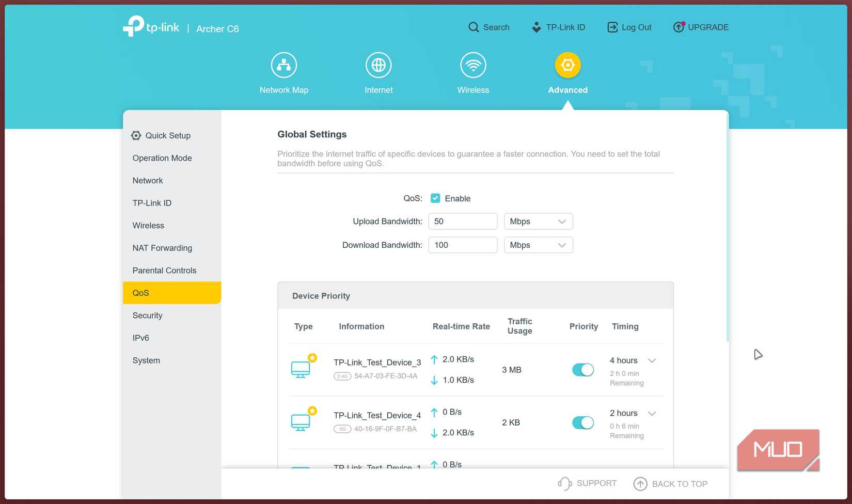Click the computer icon for TP-Link_Test_Device_3
Viewport: 852px width, 504px height.
[x=301, y=370]
